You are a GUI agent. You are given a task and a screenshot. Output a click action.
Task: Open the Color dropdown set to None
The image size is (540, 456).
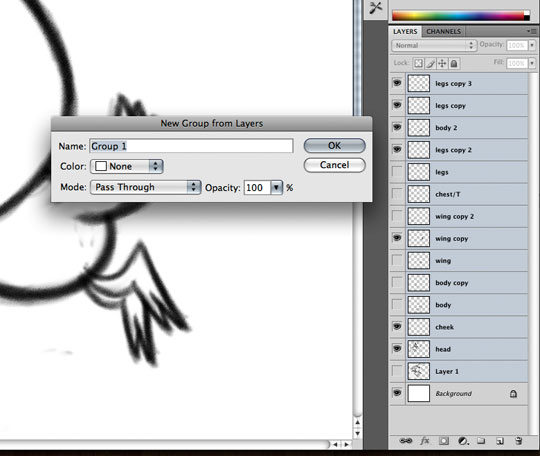pyautogui.click(x=126, y=166)
